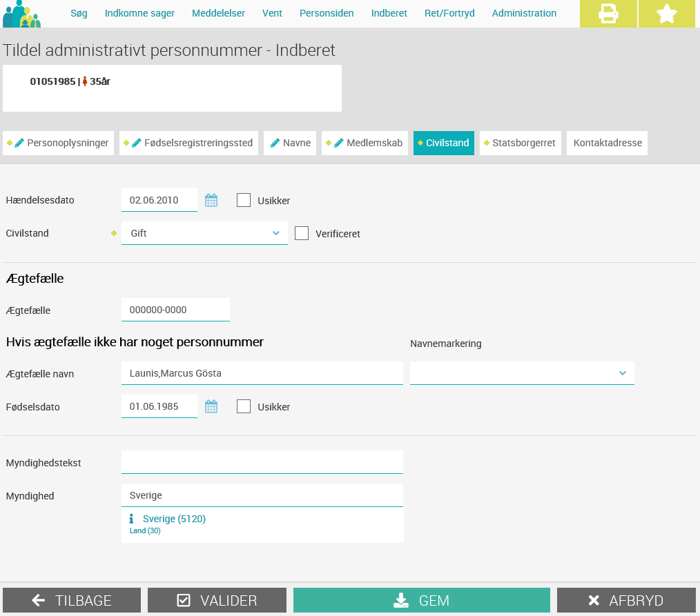The width and height of the screenshot is (700, 616).
Task: Open calendar picker for Fødselsdato
Action: [211, 406]
